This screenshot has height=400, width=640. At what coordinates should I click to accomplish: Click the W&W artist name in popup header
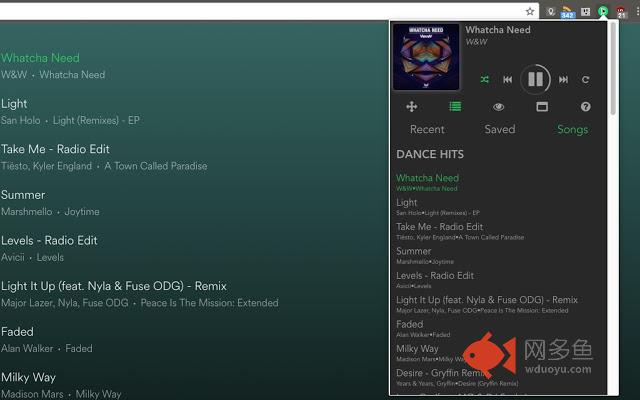coord(476,42)
